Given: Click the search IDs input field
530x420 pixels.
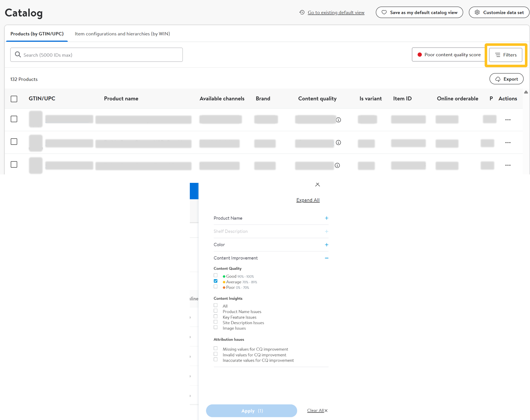Looking at the screenshot, I should coord(97,55).
